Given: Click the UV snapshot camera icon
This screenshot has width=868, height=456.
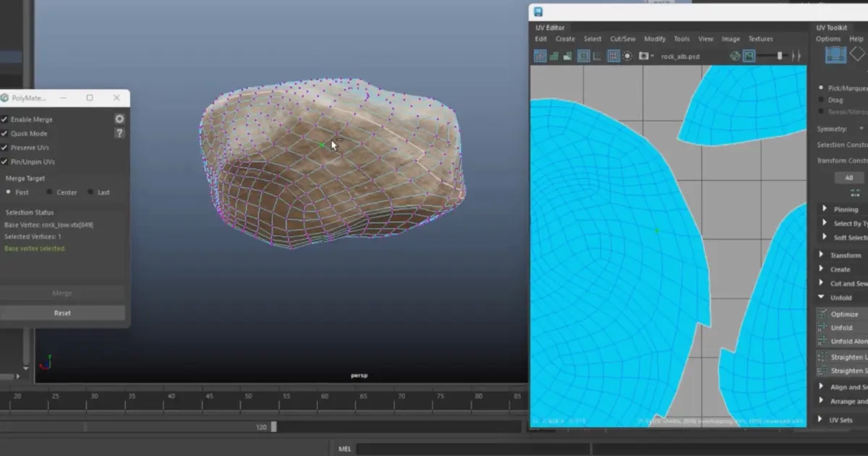Looking at the screenshot, I should coord(642,56).
